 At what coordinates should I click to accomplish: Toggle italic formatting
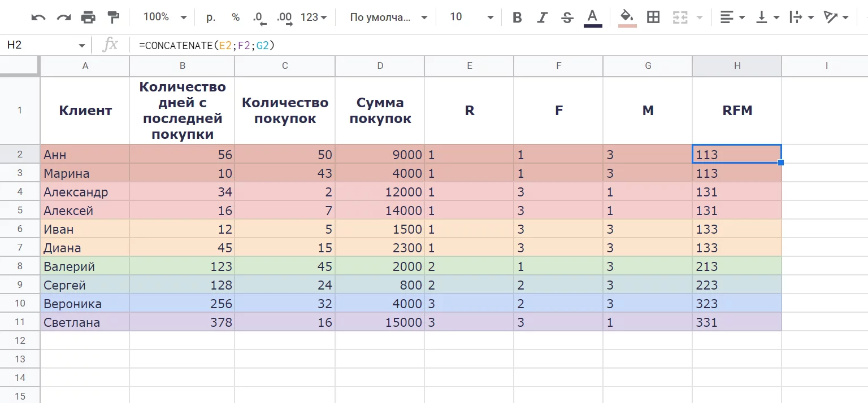542,17
